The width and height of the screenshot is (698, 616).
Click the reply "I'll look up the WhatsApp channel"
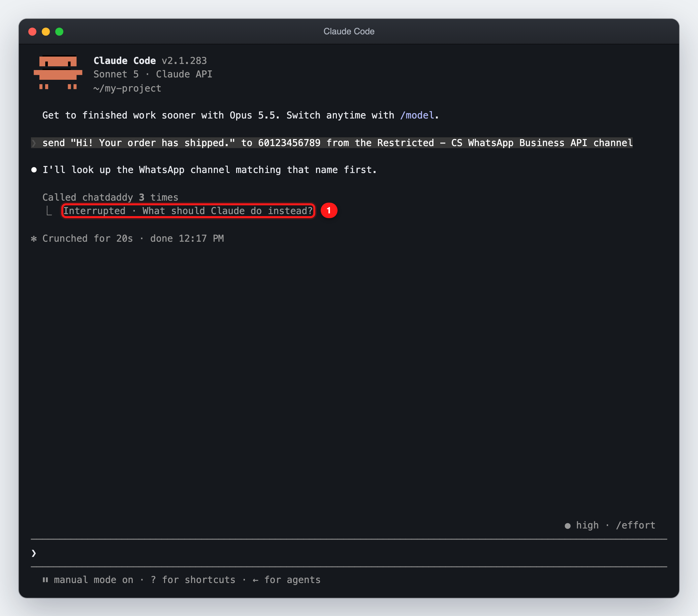point(209,170)
